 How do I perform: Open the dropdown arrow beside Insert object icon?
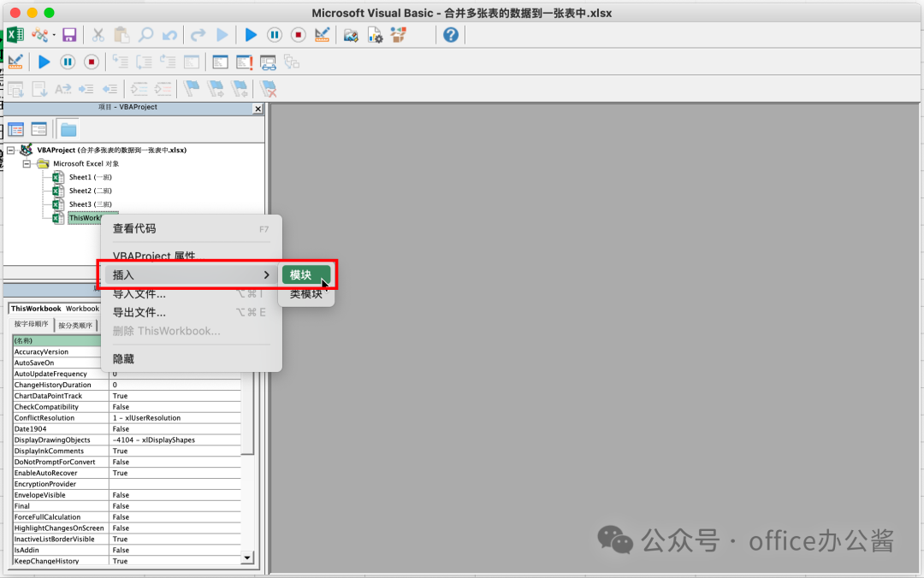pos(54,35)
